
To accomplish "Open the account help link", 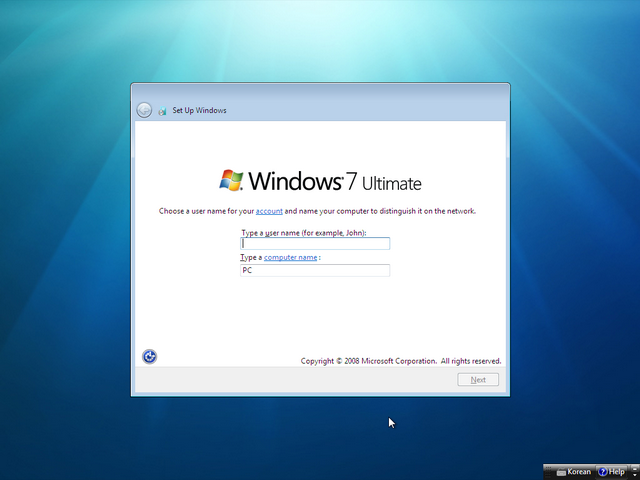I will (x=269, y=211).
